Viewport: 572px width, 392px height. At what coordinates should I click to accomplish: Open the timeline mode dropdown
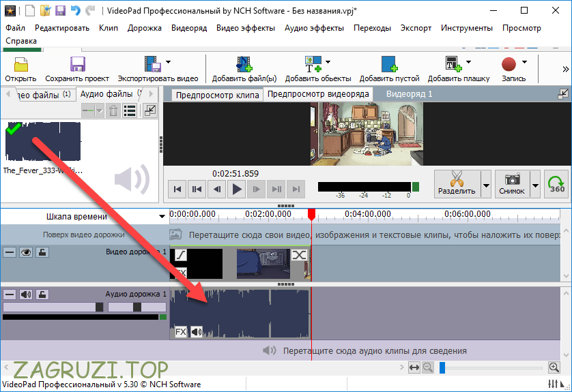[x=162, y=217]
